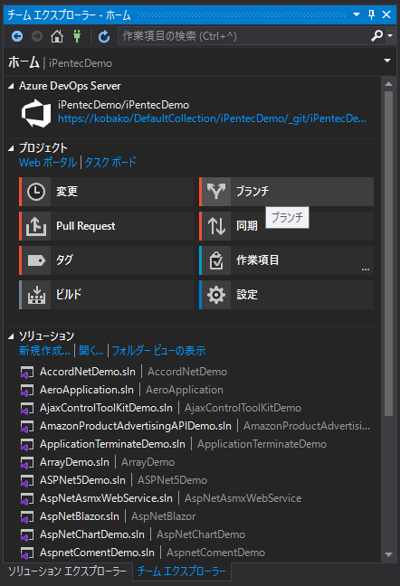Click the green Manage Connections plug icon
The height and width of the screenshot is (586, 400).
coord(77,36)
